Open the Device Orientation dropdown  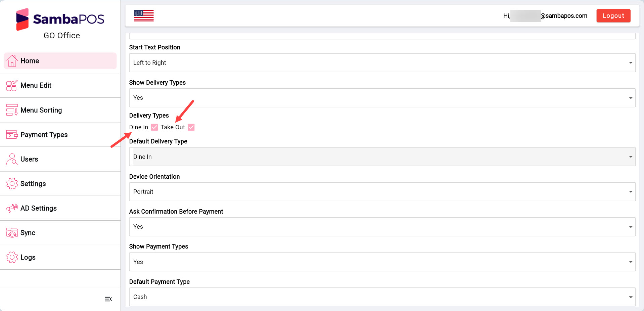pyautogui.click(x=382, y=192)
